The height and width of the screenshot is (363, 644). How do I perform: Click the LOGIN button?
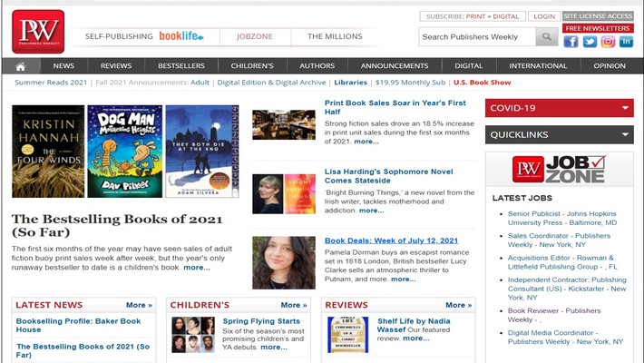544,16
